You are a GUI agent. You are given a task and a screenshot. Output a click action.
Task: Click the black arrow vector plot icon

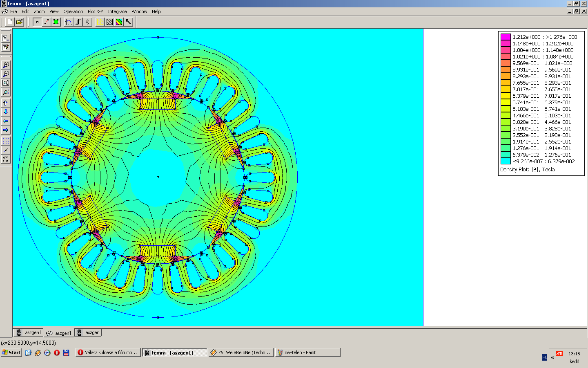pyautogui.click(x=128, y=22)
